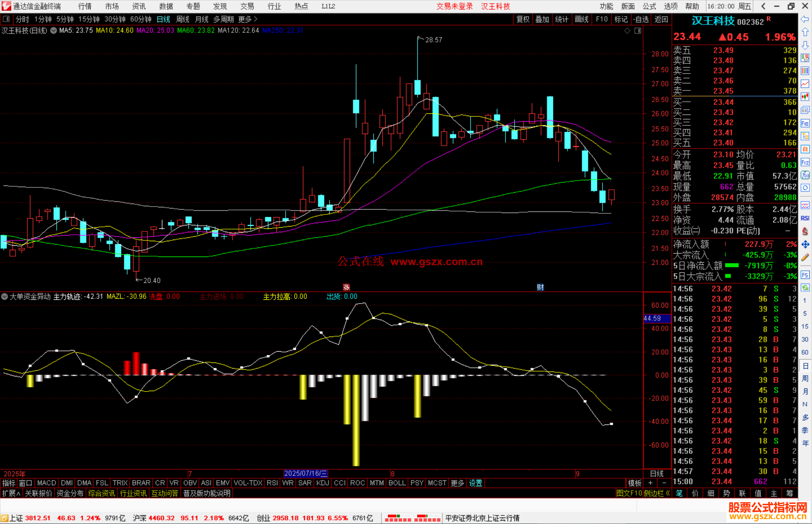Screen dimensions: 812x524
Task: Switch chart to 15分钟 period
Action: click(89, 19)
